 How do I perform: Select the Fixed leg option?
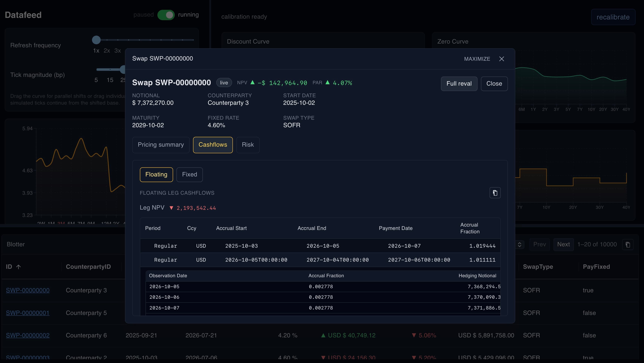pos(189,175)
